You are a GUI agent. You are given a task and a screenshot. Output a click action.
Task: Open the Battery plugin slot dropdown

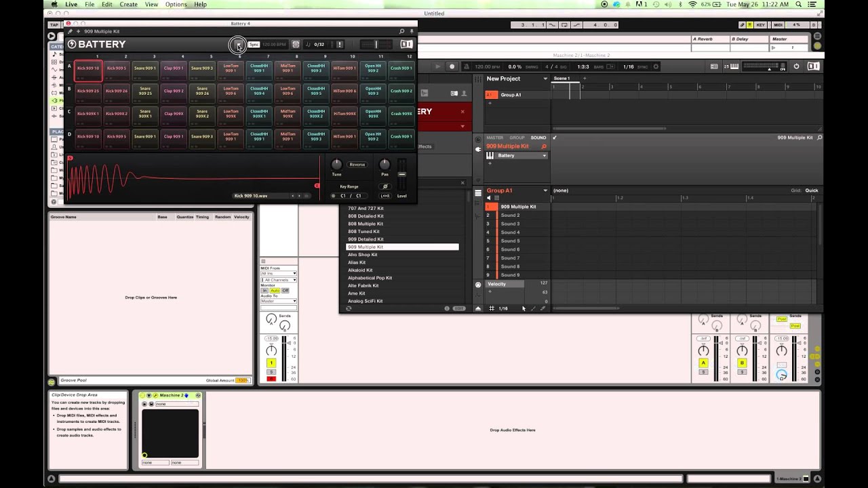click(x=544, y=156)
